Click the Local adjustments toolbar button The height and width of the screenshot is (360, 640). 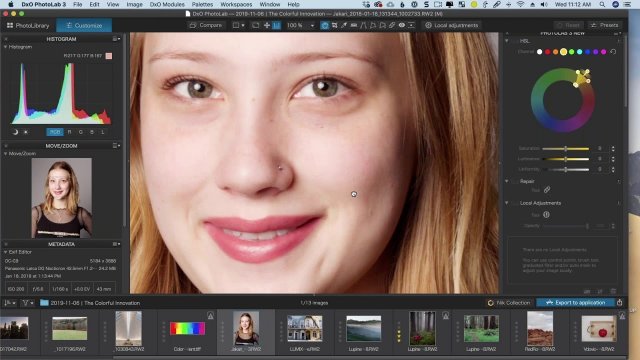pos(451,25)
